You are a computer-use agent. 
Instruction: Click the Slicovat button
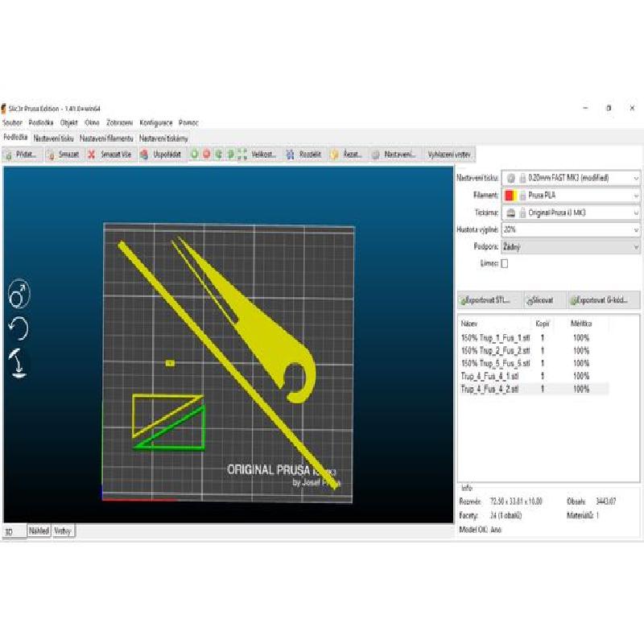tap(544, 300)
